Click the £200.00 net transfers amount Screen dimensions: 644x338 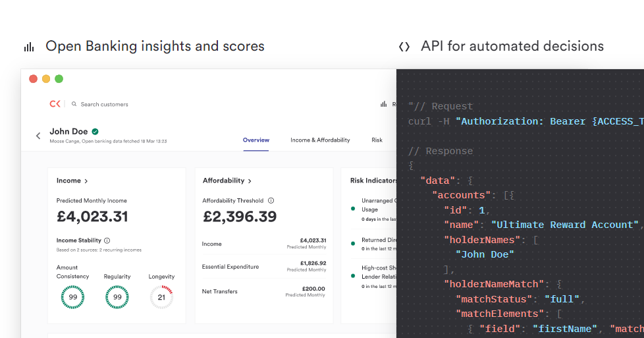(313, 289)
